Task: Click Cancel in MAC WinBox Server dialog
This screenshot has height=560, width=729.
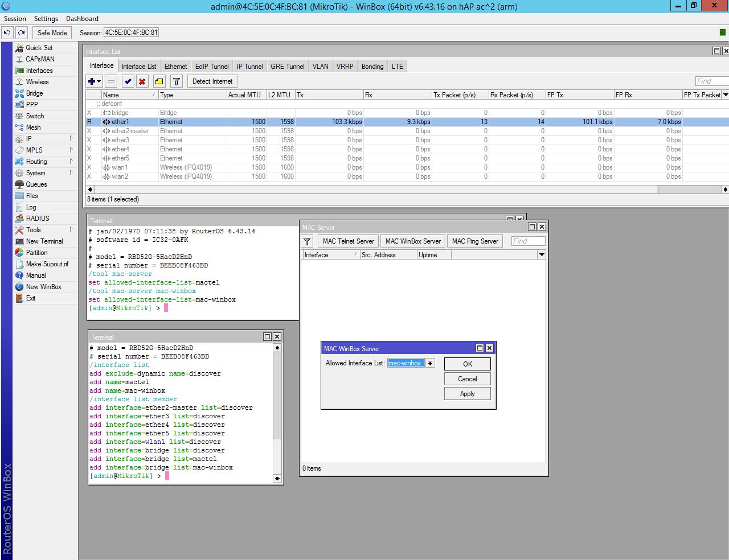Action: tap(468, 379)
